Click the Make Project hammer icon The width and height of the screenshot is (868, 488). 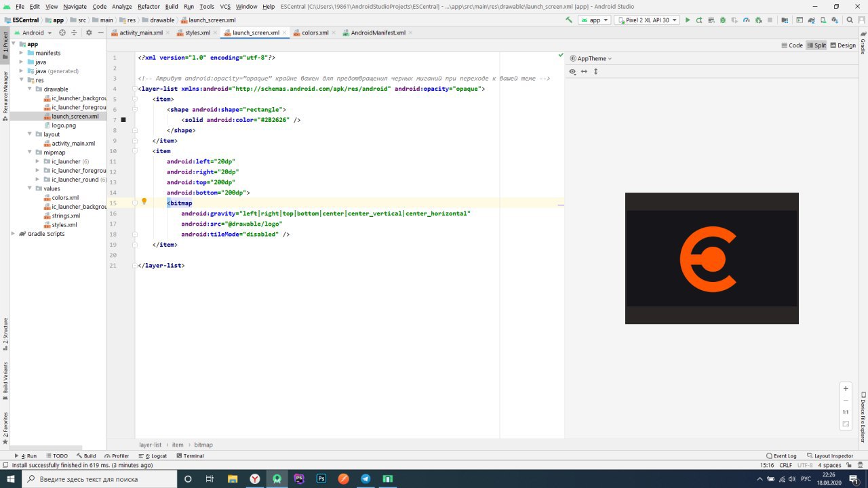pos(569,20)
